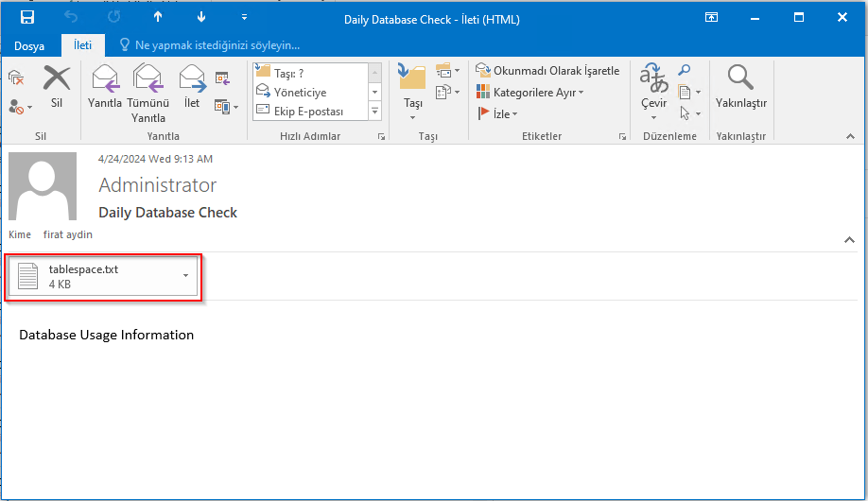Choose the Yöneticiye quick step
The height and width of the screenshot is (501, 868).
point(299,93)
